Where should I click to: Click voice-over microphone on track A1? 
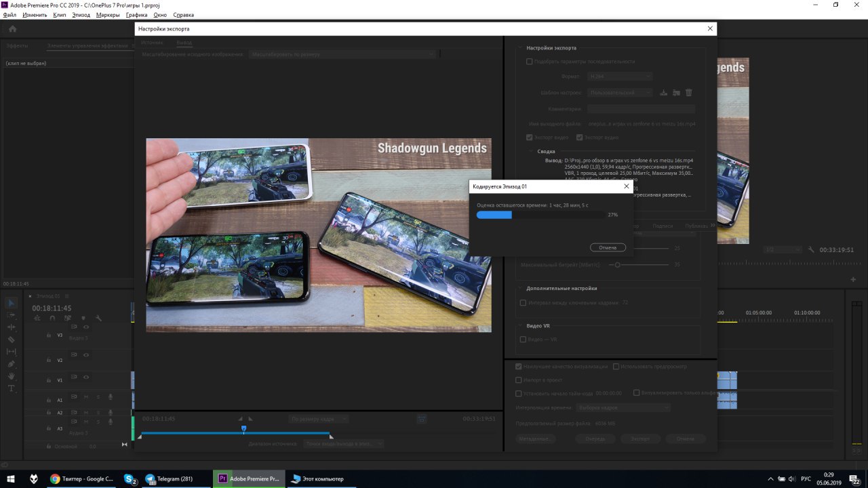111,397
